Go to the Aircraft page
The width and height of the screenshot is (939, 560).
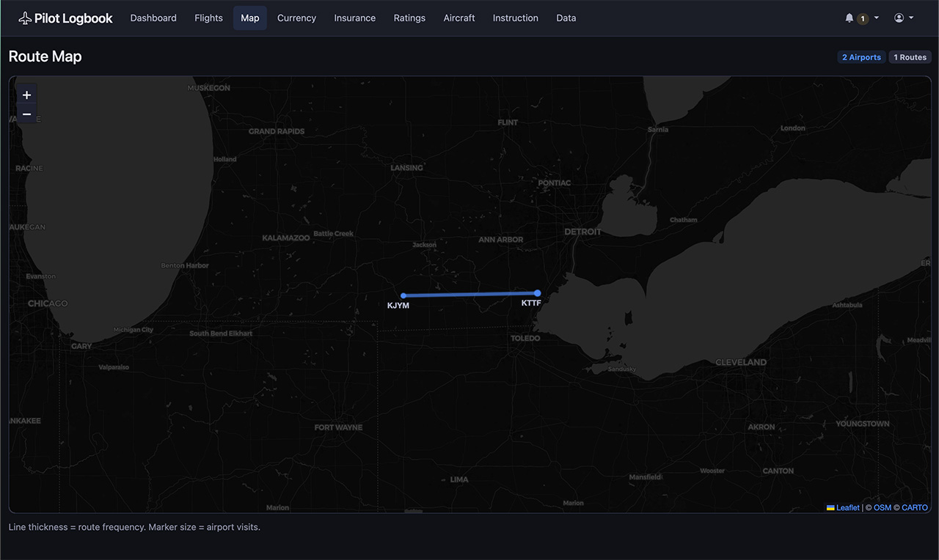tap(459, 18)
